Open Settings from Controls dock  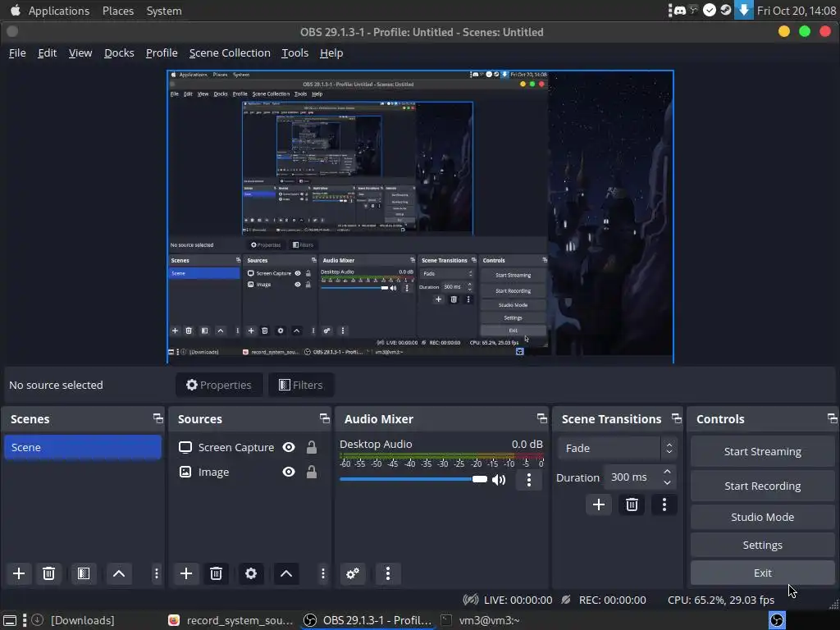point(762,545)
